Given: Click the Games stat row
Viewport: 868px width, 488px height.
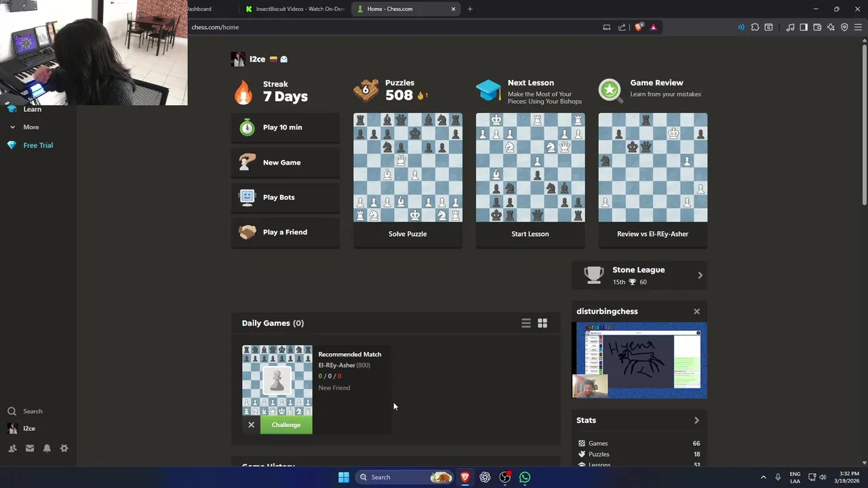Looking at the screenshot, I should (639, 443).
